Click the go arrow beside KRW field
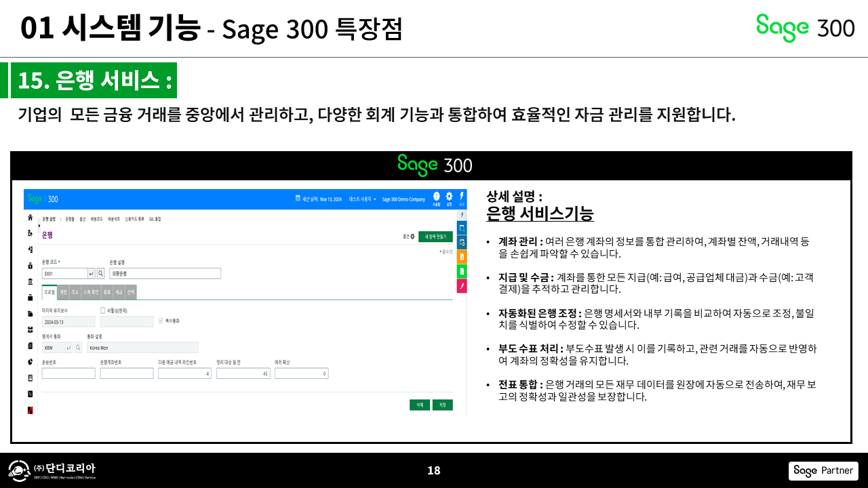This screenshot has height=488, width=868. (x=68, y=348)
